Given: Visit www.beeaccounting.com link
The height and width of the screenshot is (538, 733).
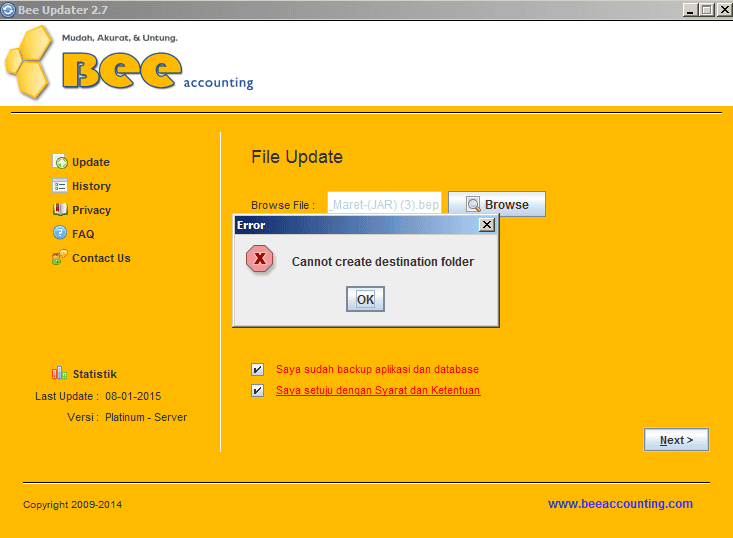Looking at the screenshot, I should (x=620, y=504).
